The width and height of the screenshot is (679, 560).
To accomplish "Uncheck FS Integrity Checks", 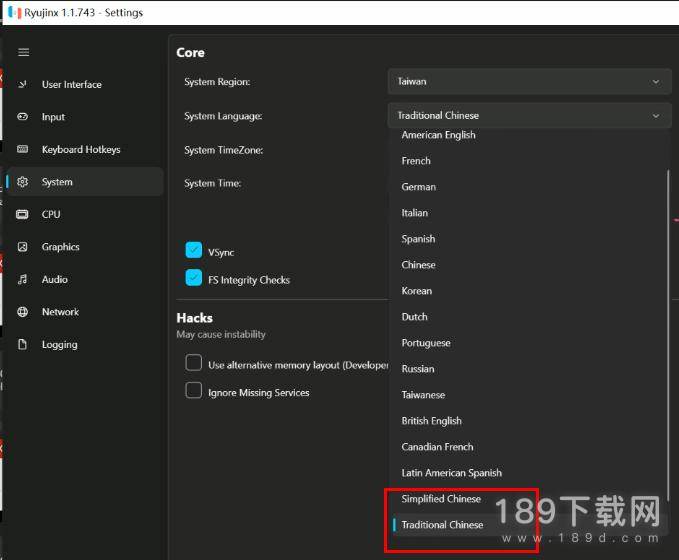I will tap(194, 278).
